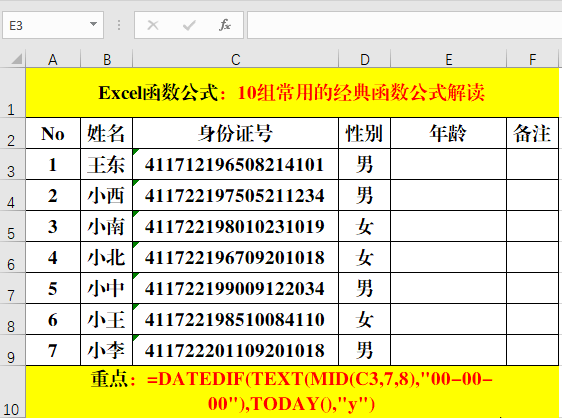Click the '姓名' header cell
Screen dimensions: 562x418
[x=106, y=133]
